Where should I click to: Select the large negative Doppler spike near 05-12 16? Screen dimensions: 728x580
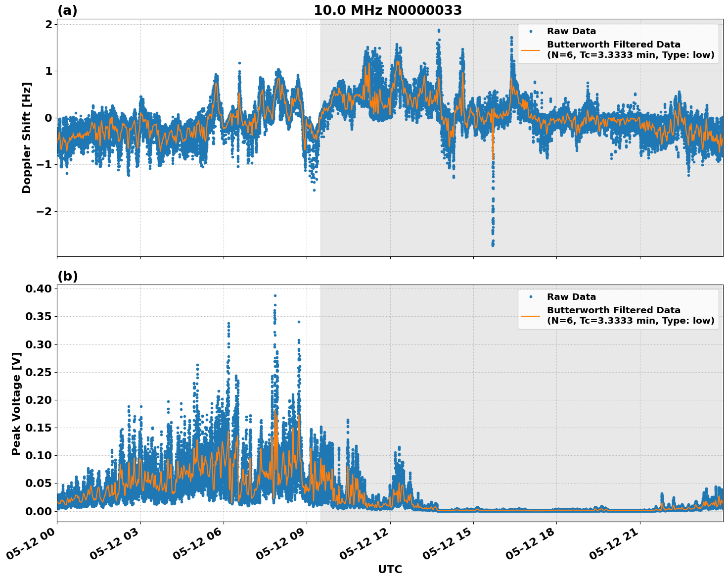click(x=493, y=218)
